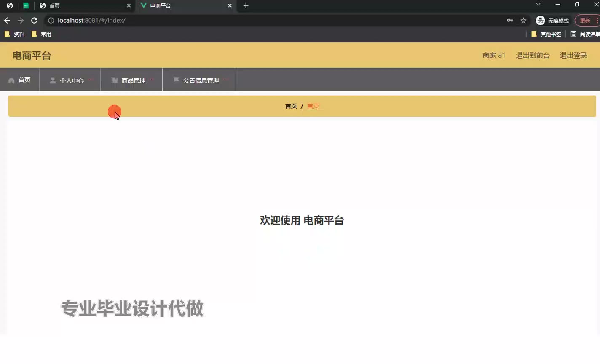600x364 pixels.
Task: Open the 资料 bookmarks folder
Action: pyautogui.click(x=15, y=34)
